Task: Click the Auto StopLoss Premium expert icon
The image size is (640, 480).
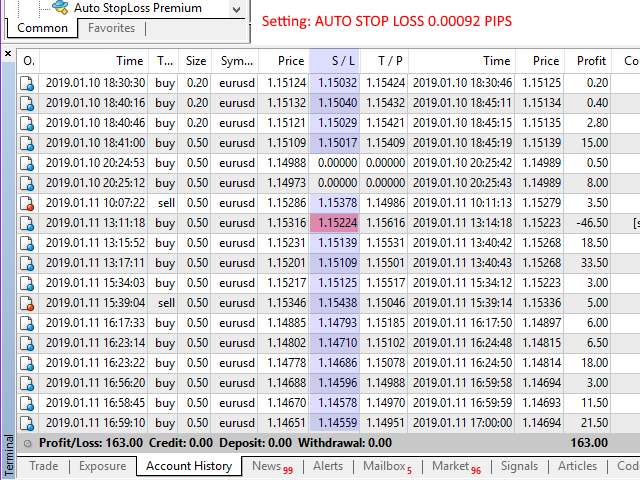Action: pos(60,8)
